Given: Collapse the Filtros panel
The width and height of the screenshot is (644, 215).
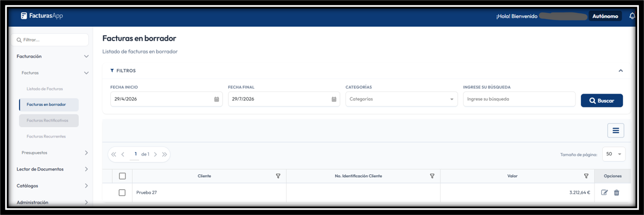Looking at the screenshot, I should pos(621,71).
